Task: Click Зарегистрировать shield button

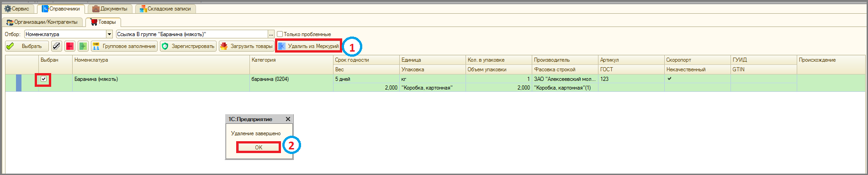Action: click(x=188, y=46)
